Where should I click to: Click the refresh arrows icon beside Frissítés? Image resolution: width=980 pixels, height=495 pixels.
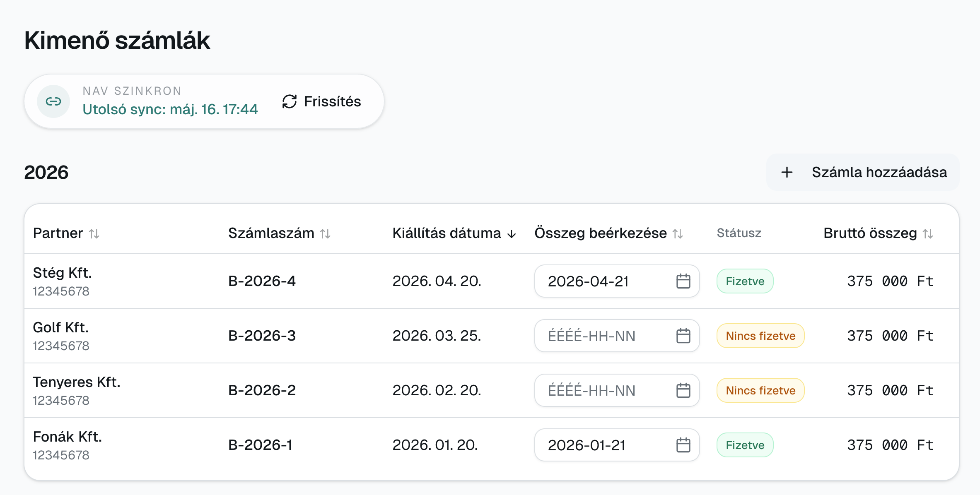pyautogui.click(x=290, y=101)
